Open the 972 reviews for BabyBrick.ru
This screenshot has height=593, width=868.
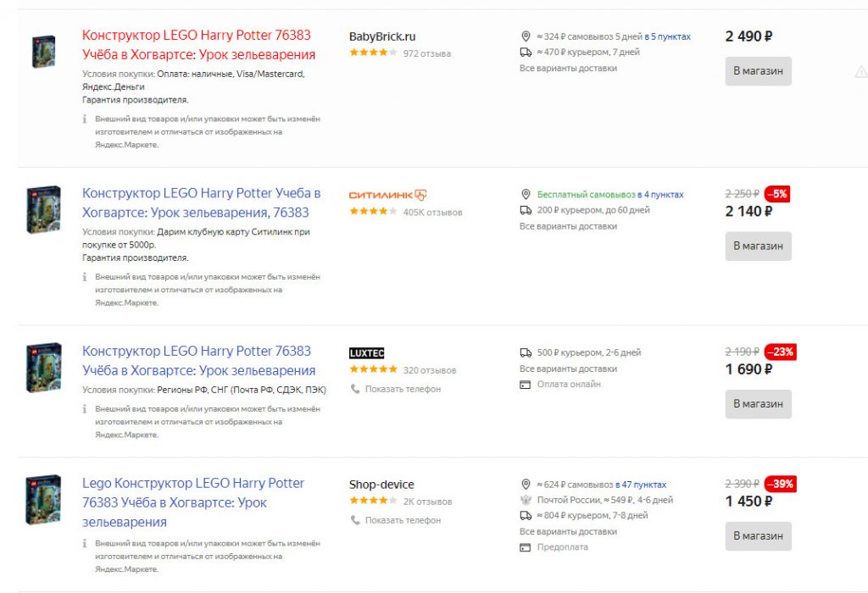coord(427,53)
